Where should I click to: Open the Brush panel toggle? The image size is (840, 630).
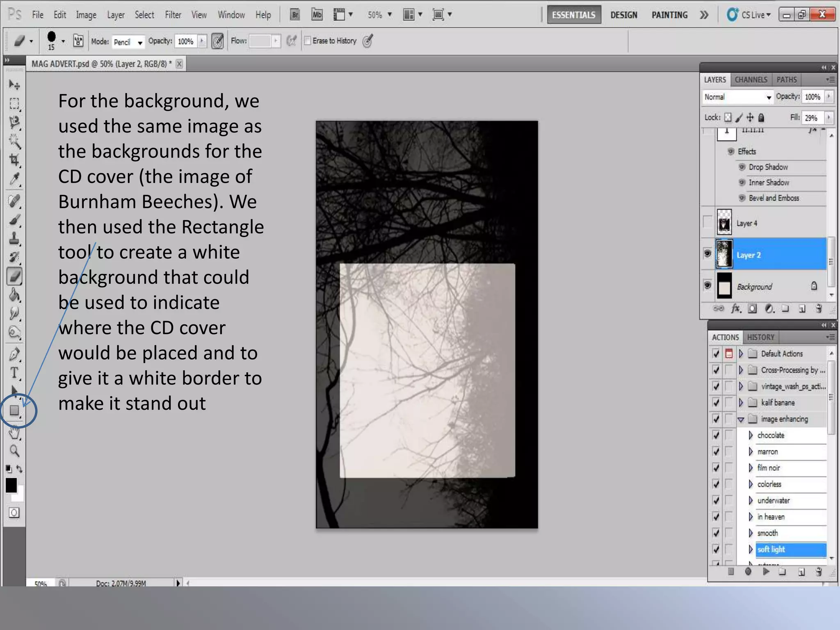pos(78,41)
